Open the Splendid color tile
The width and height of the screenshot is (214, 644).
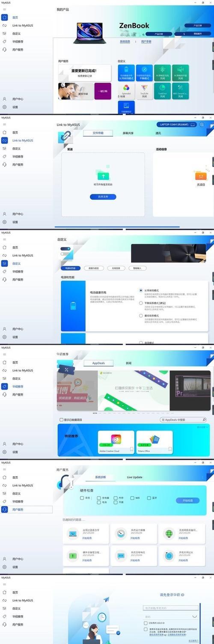point(126,91)
